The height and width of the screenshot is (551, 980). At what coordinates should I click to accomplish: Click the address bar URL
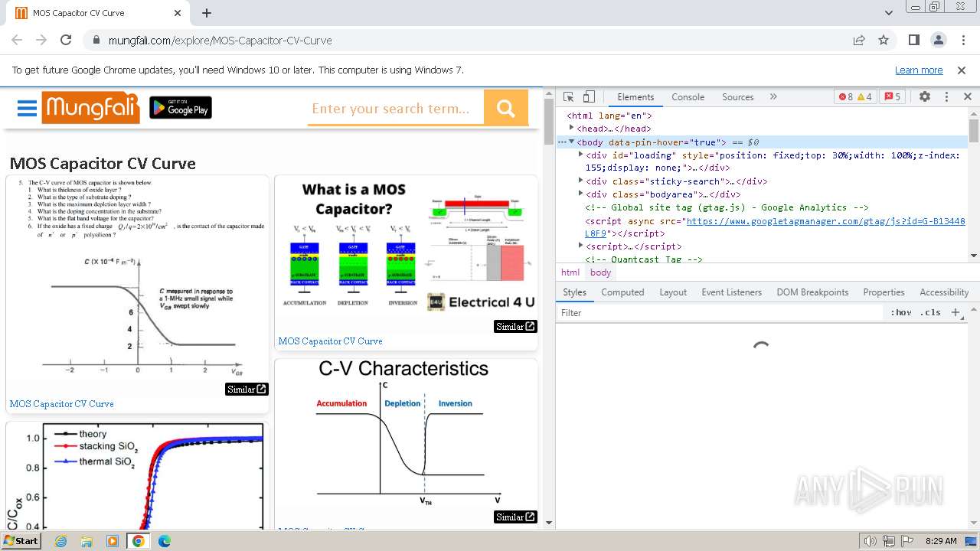[x=220, y=40]
